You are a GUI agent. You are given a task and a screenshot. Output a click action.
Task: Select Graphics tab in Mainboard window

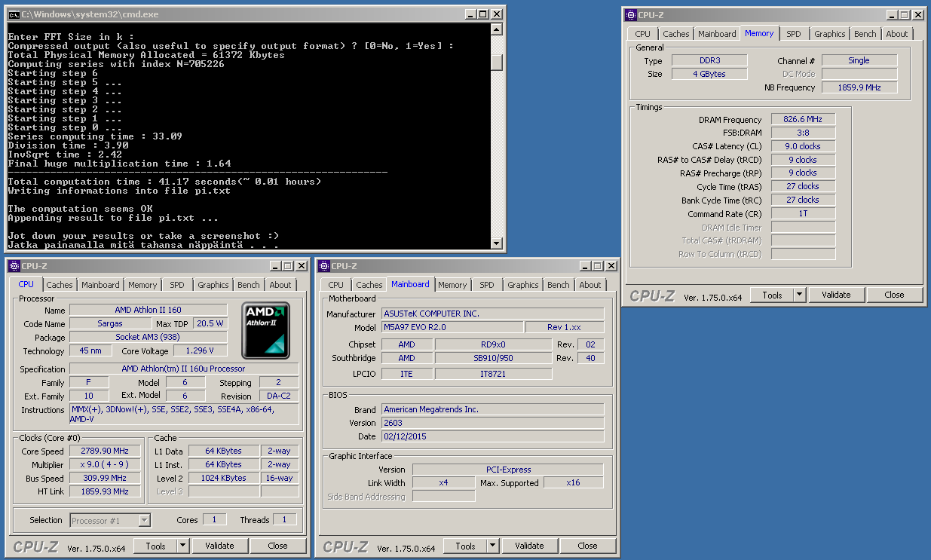[523, 285]
